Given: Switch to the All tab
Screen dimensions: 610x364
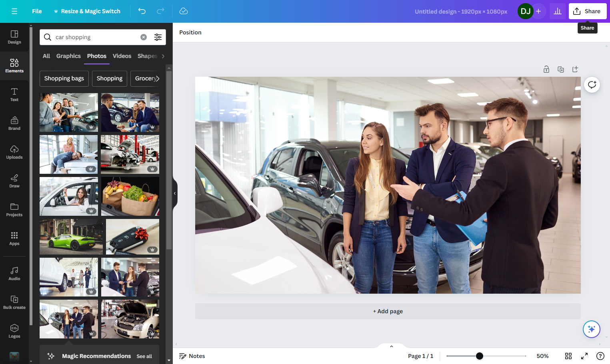Looking at the screenshot, I should coord(46,56).
